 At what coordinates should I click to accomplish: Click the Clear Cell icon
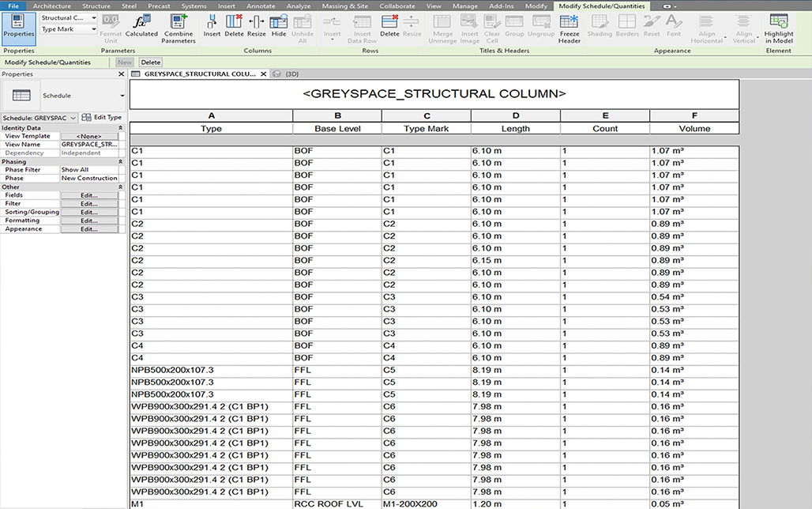(x=492, y=28)
